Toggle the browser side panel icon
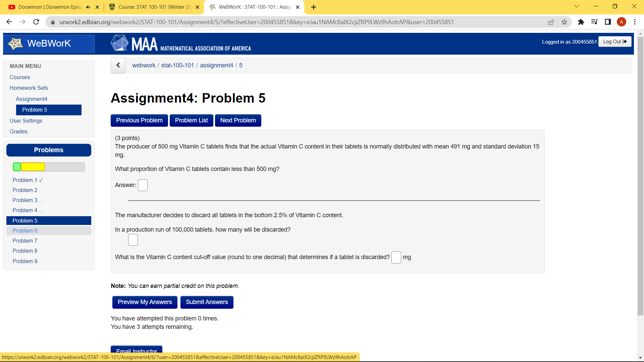The height and width of the screenshot is (362, 644). pyautogui.click(x=608, y=22)
